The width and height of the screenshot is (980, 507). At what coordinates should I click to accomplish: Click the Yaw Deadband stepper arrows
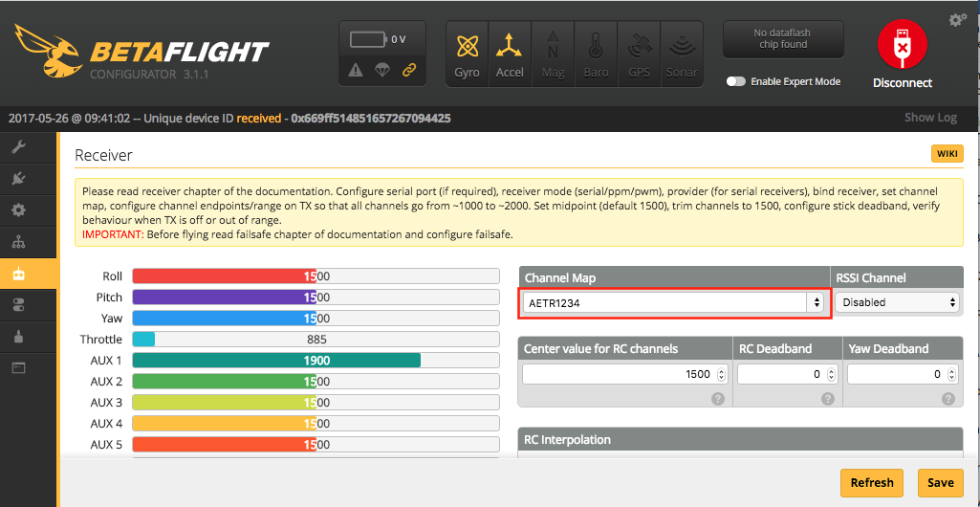pos(951,374)
